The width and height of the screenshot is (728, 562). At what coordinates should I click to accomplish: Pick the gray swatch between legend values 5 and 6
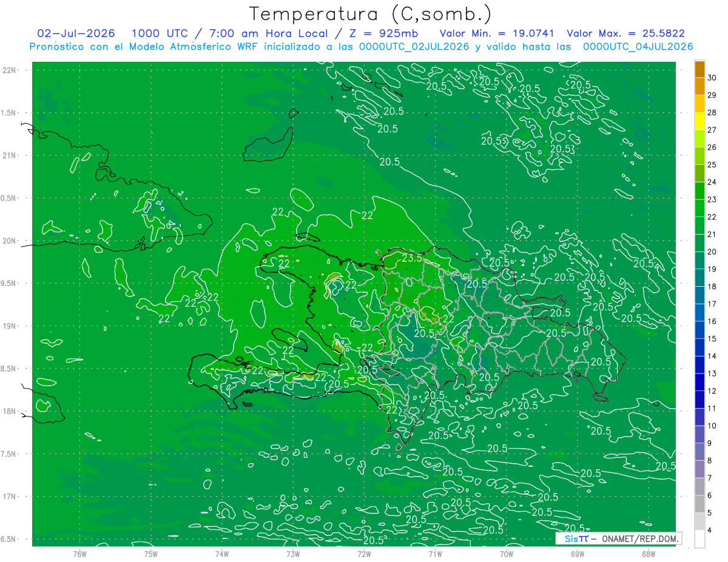pos(699,504)
